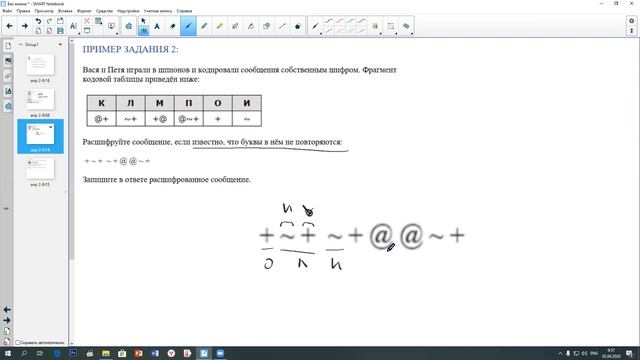Select the calligraphic pen tool
The width and height of the screenshot is (640, 360).
pos(204,26)
